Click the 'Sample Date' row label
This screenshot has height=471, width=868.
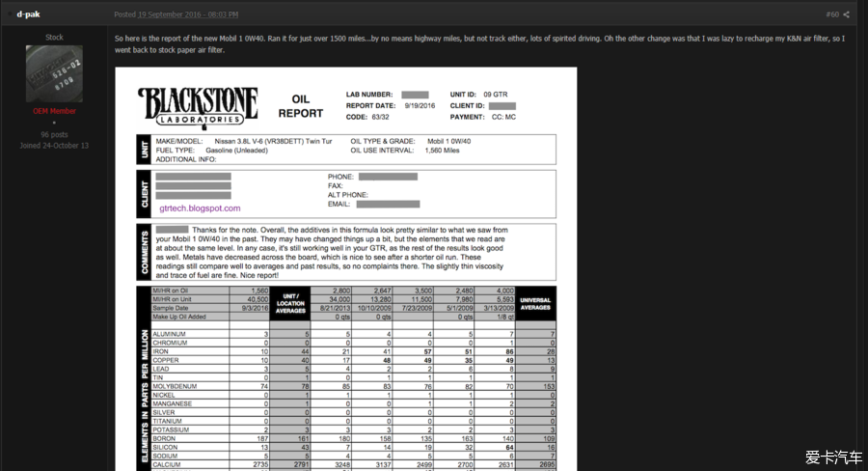pyautogui.click(x=171, y=308)
